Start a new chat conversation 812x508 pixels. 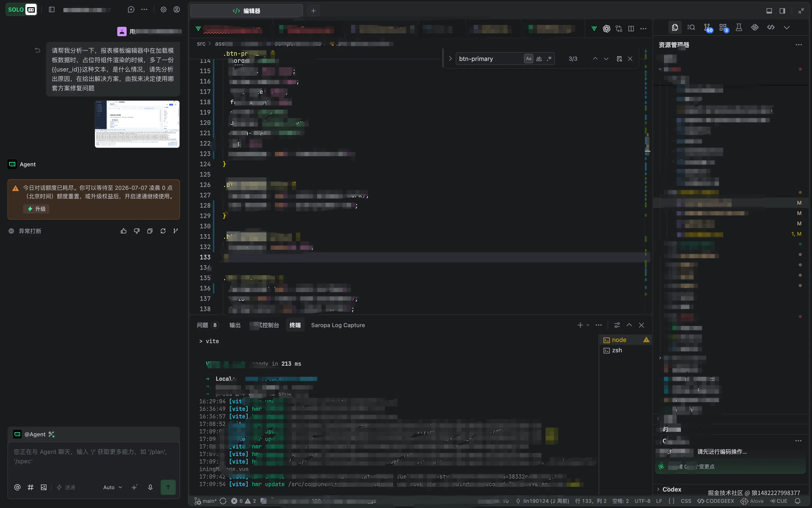[x=131, y=9]
